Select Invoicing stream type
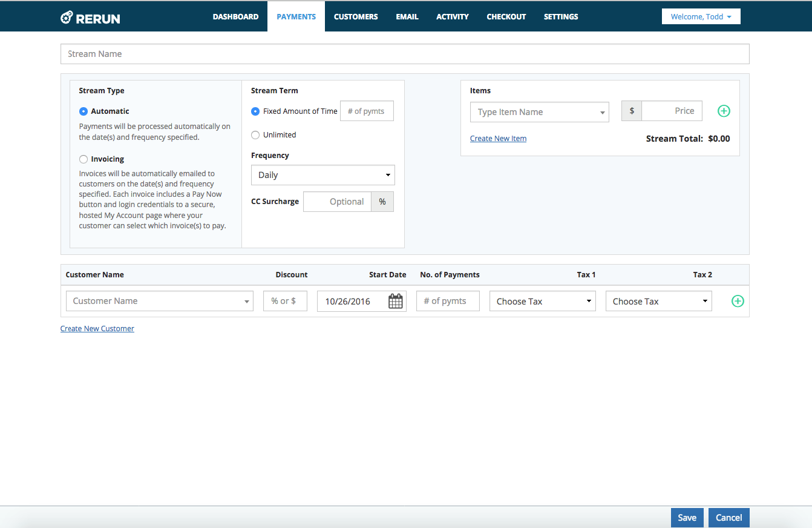This screenshot has height=528, width=812. [83, 159]
